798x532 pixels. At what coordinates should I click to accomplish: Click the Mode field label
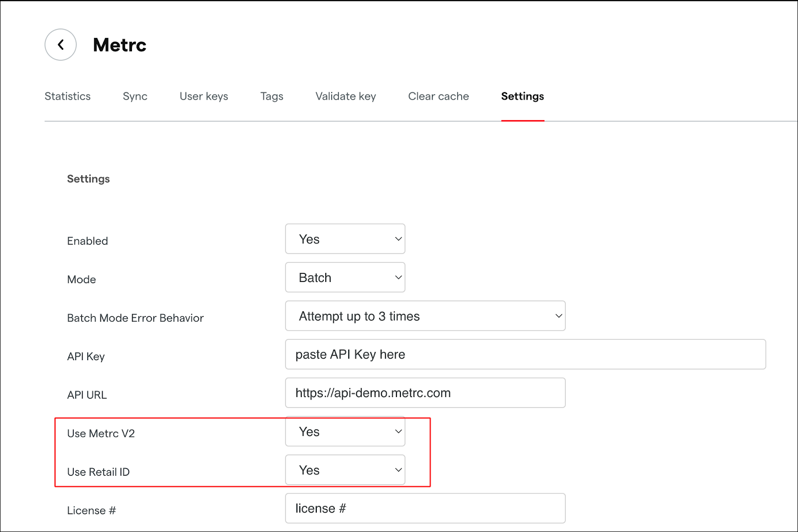pos(82,279)
